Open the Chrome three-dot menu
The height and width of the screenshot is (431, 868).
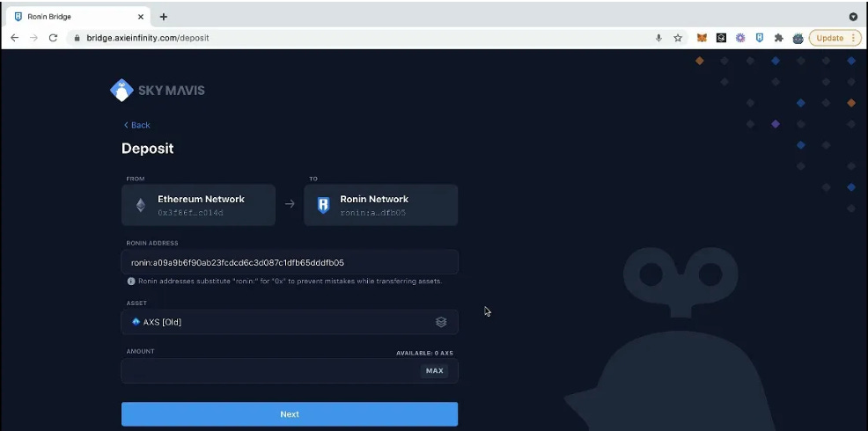coord(854,38)
